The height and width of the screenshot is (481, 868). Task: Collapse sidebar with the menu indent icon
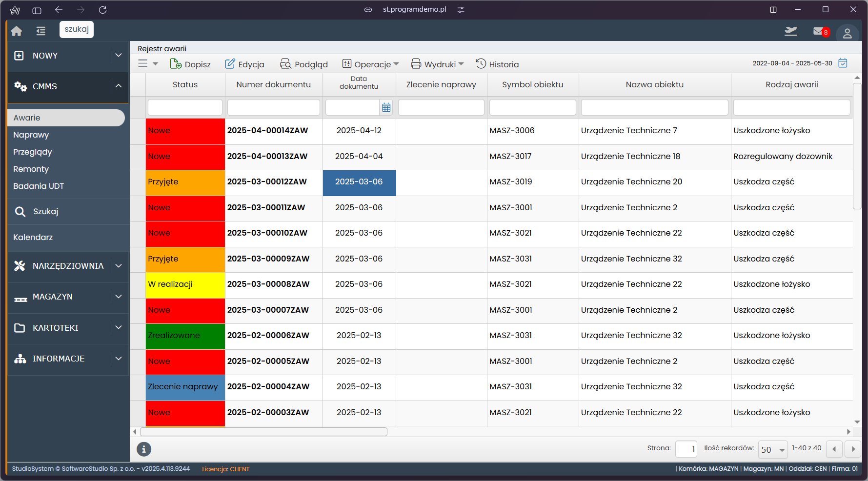41,31
